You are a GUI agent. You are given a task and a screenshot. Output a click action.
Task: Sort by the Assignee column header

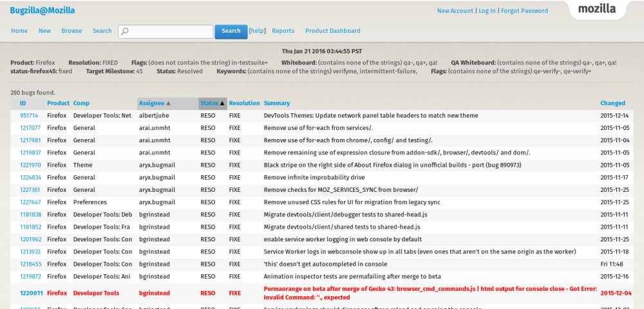151,104
